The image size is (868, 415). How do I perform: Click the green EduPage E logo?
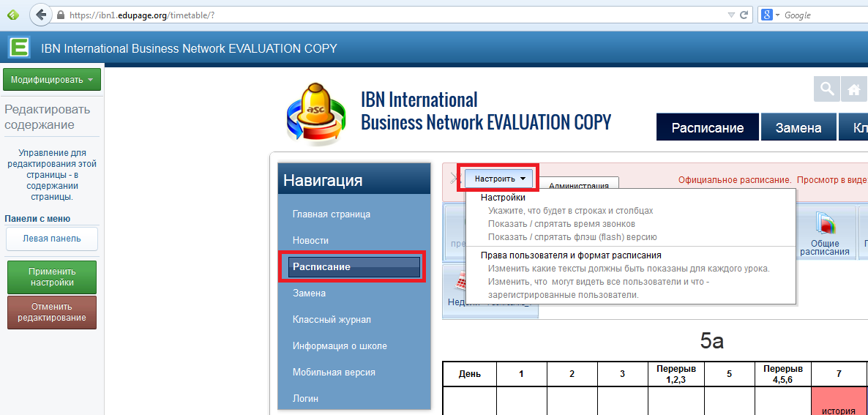18,48
